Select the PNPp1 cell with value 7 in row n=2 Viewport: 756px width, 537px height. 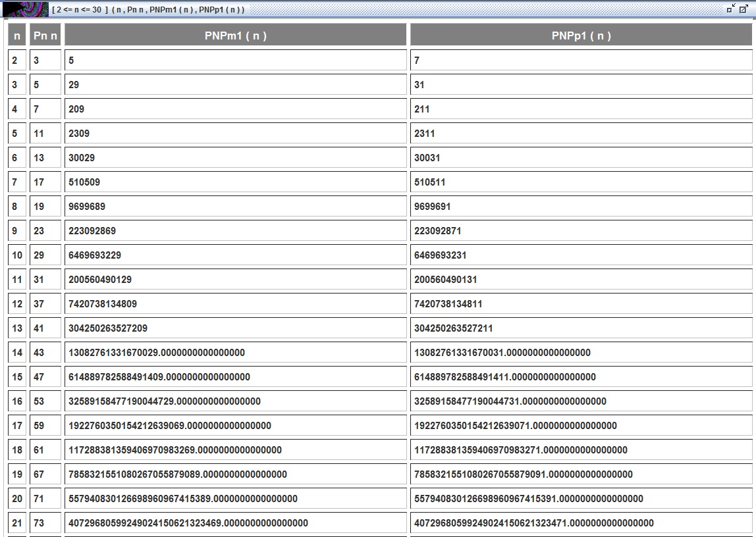pos(581,60)
